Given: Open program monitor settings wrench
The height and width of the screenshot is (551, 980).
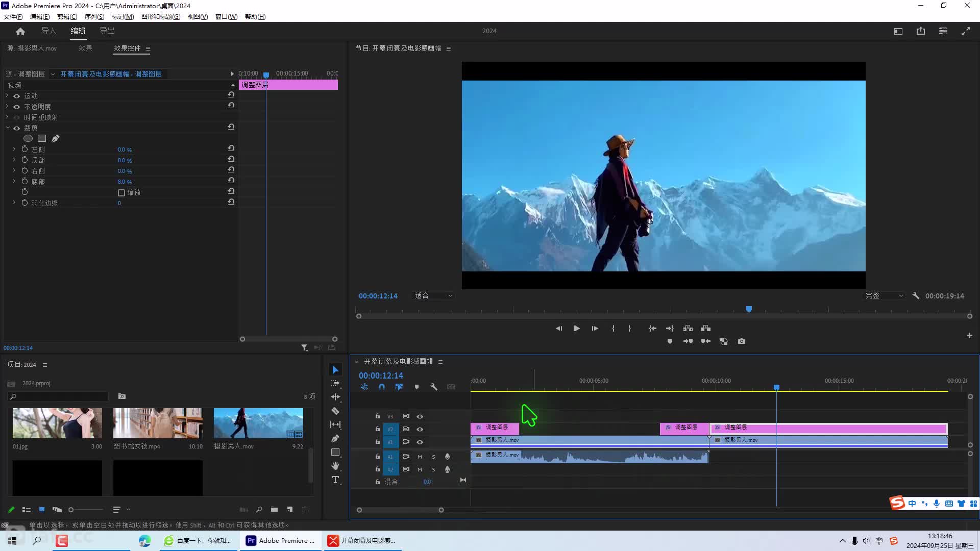Looking at the screenshot, I should pos(916,295).
